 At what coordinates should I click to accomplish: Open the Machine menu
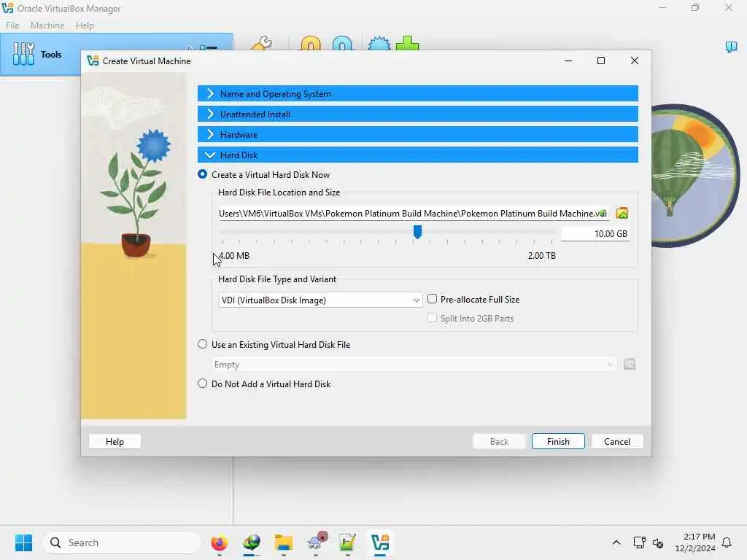pyautogui.click(x=47, y=26)
